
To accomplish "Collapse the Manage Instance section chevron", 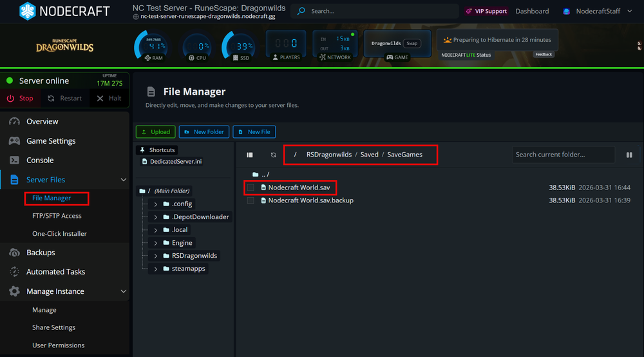I will pyautogui.click(x=123, y=291).
